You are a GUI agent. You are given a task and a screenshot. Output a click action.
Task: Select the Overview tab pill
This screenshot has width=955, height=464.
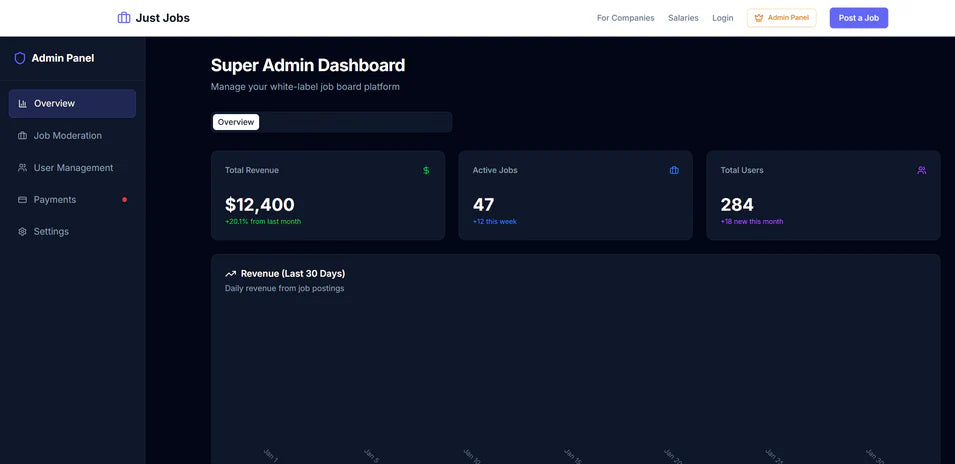click(x=236, y=122)
